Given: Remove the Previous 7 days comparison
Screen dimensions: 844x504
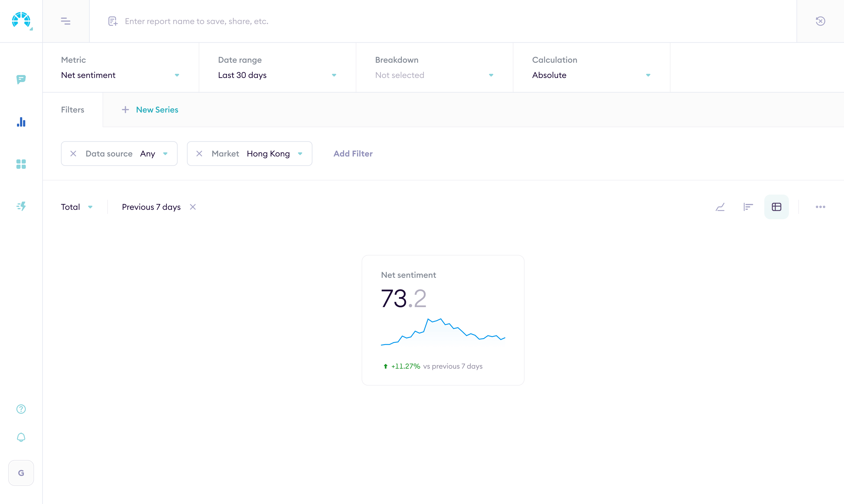Looking at the screenshot, I should [193, 207].
